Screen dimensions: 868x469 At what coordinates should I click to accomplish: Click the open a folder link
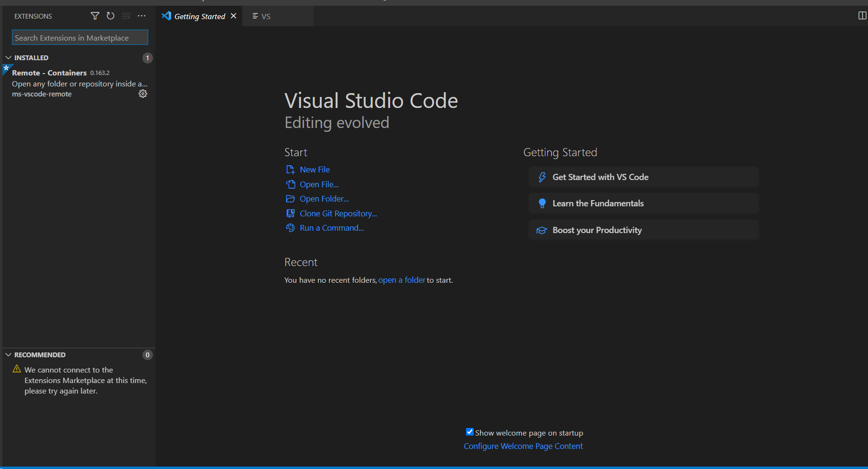[x=401, y=280]
